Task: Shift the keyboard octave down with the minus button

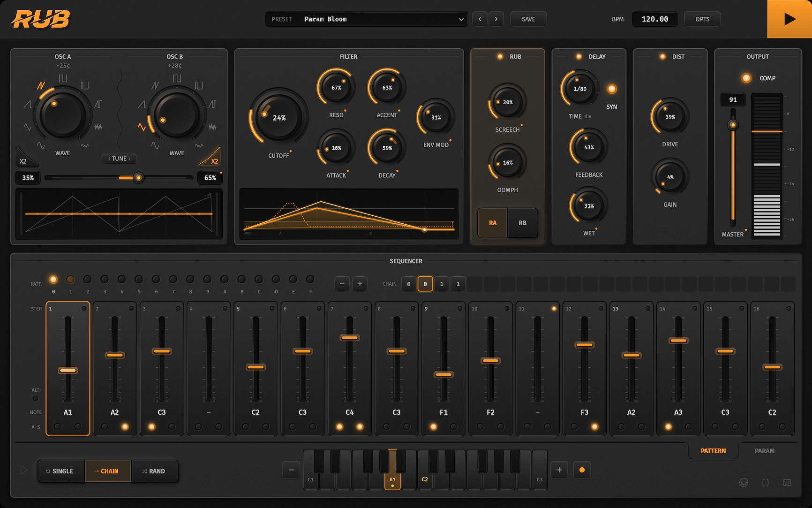Action: [x=291, y=470]
